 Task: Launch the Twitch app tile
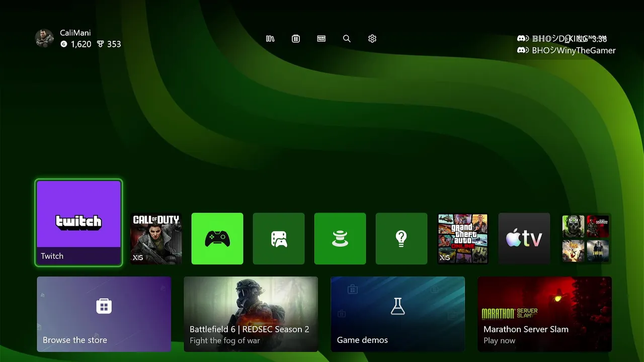79,223
